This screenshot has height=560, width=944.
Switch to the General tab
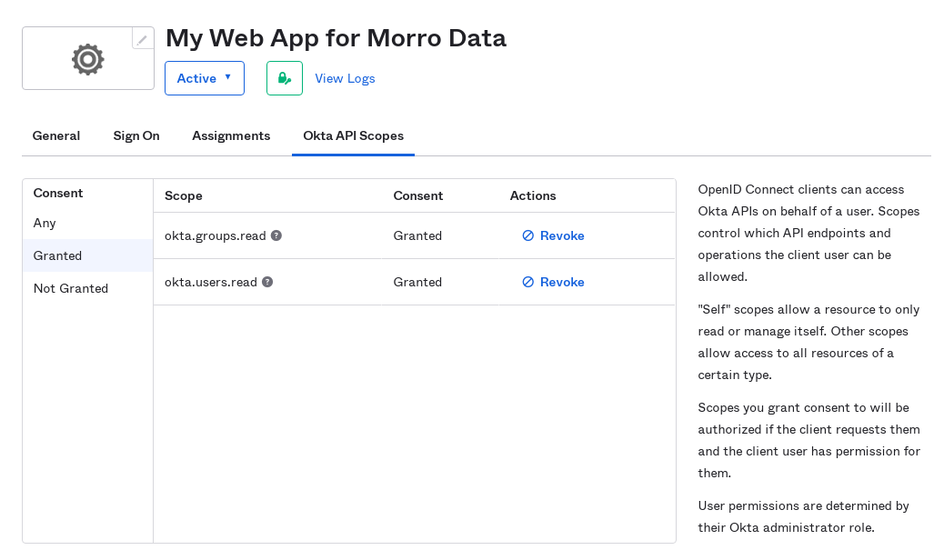[x=56, y=136]
